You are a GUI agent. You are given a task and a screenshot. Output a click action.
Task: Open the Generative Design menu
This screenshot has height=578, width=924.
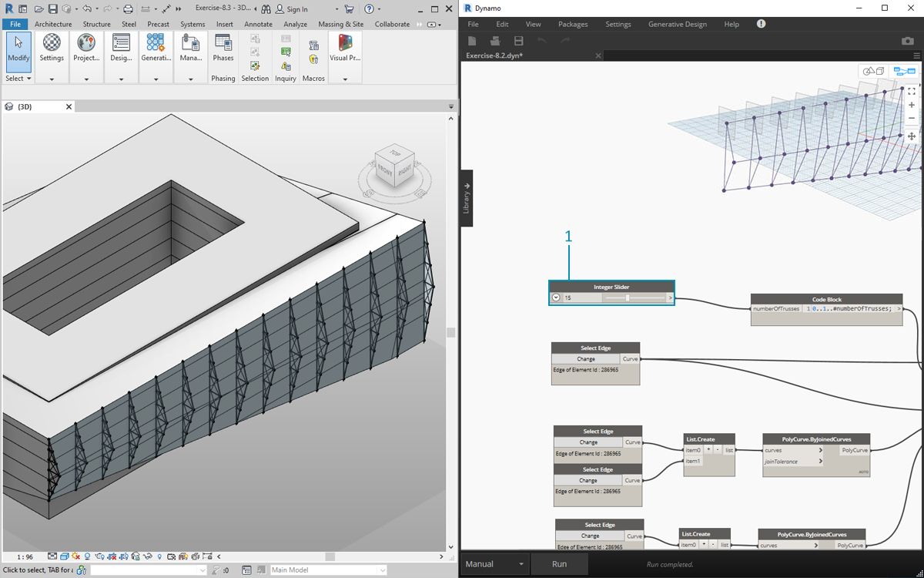pyautogui.click(x=677, y=24)
